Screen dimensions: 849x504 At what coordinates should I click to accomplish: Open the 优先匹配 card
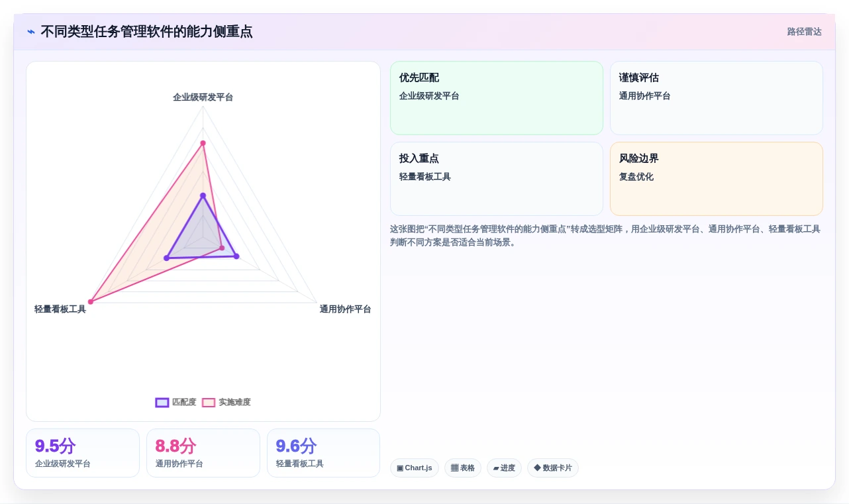pos(497,98)
